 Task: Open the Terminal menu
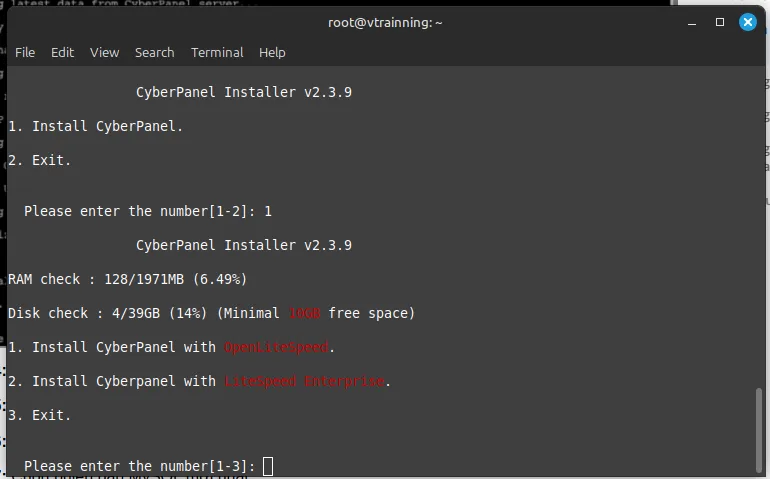click(x=217, y=52)
